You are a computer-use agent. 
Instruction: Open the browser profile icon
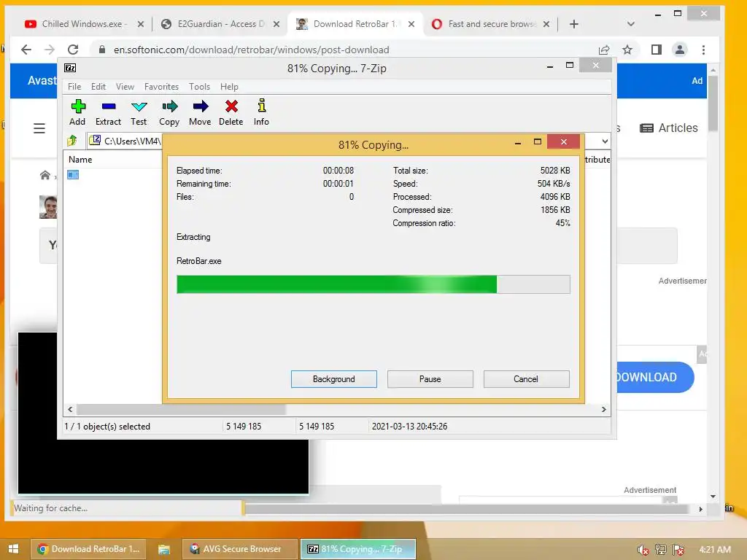click(680, 50)
